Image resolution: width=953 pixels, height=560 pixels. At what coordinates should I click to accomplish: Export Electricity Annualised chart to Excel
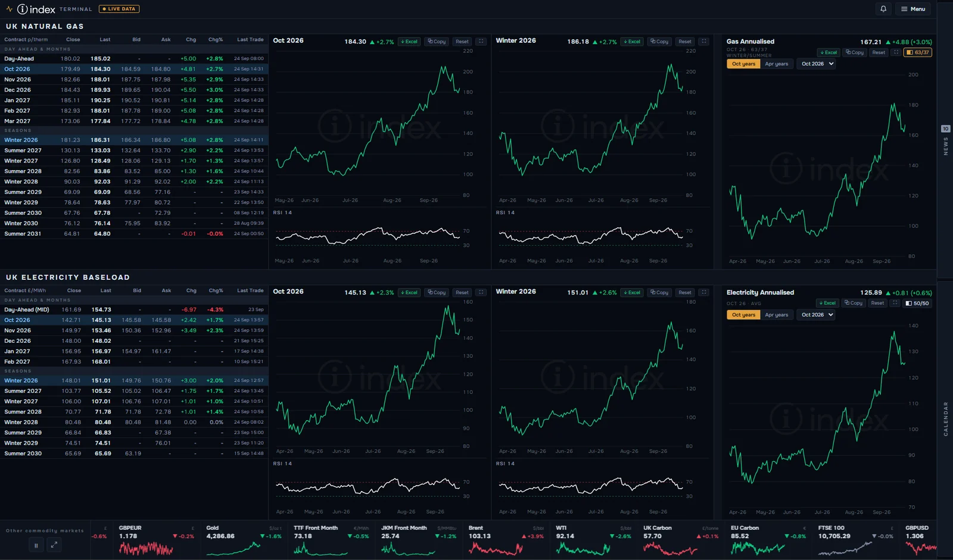827,303
